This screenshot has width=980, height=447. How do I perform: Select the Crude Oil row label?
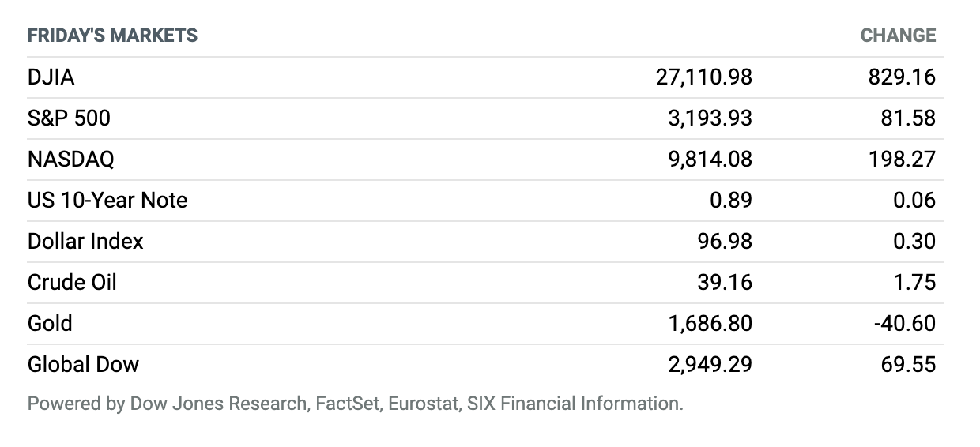[72, 282]
